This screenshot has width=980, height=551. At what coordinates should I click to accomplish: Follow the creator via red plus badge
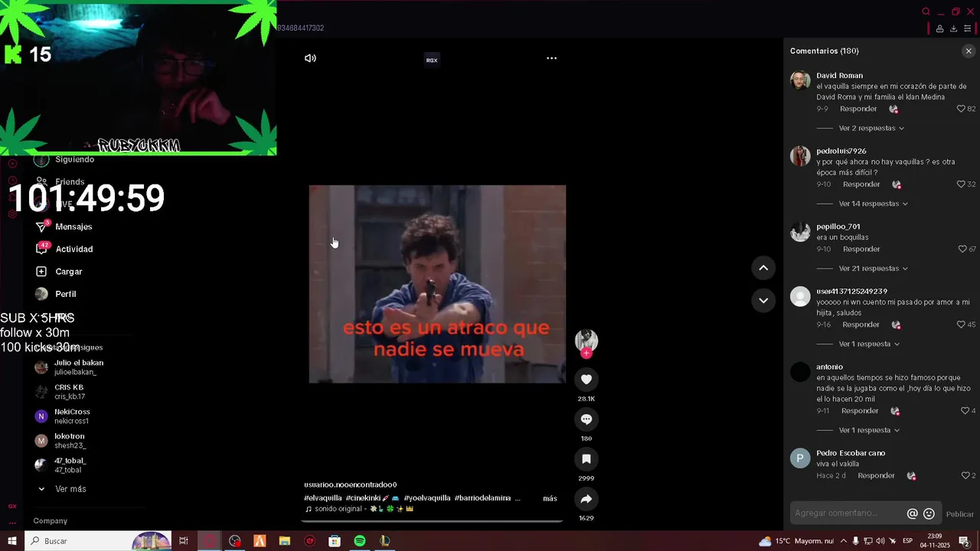click(586, 354)
